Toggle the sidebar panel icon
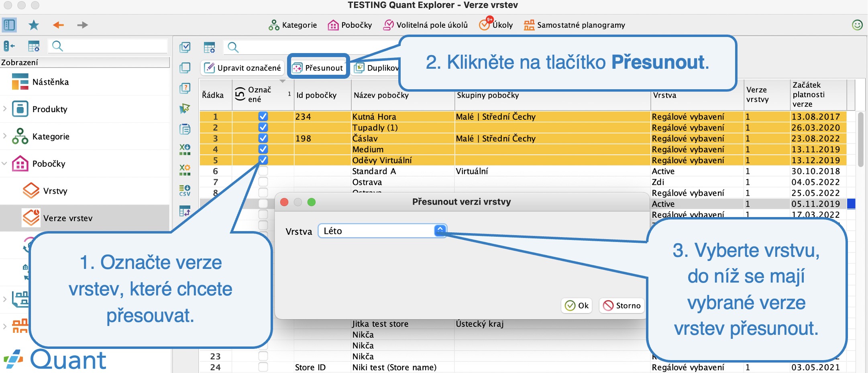The width and height of the screenshot is (868, 373). (x=9, y=25)
